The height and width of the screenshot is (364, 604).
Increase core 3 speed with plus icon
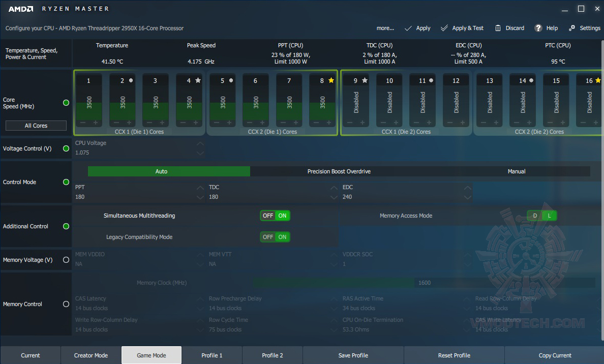[x=162, y=123]
